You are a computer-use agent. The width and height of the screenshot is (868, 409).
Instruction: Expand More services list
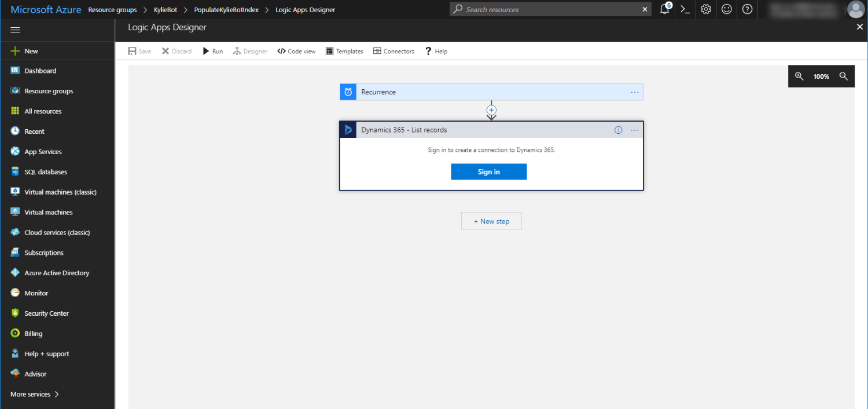pyautogui.click(x=35, y=395)
